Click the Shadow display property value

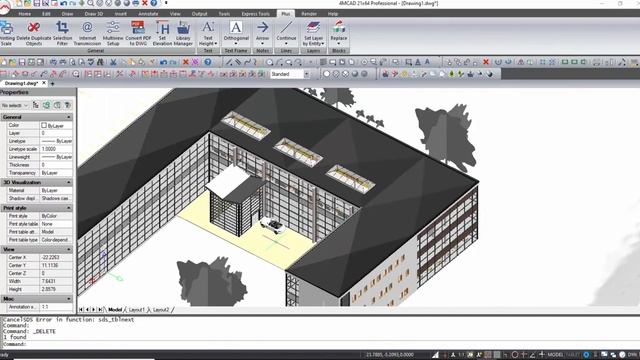[x=56, y=198]
